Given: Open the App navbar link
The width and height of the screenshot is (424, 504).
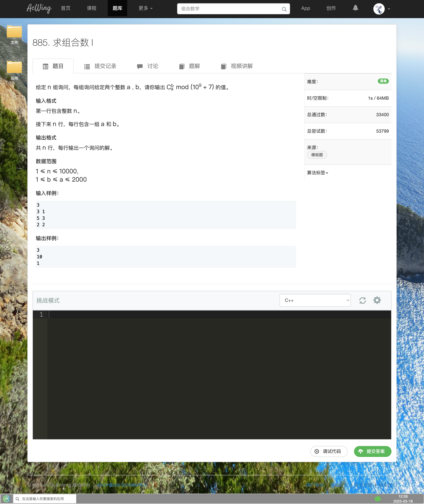Looking at the screenshot, I should tap(305, 8).
